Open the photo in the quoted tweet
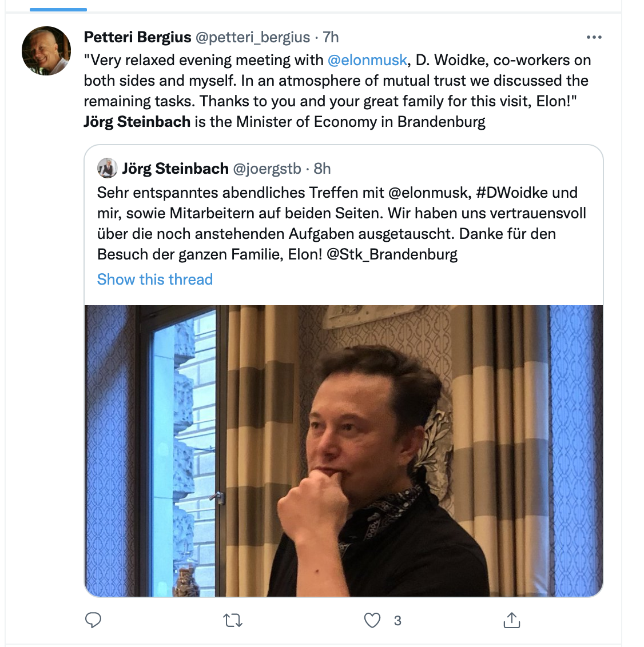 (x=343, y=450)
